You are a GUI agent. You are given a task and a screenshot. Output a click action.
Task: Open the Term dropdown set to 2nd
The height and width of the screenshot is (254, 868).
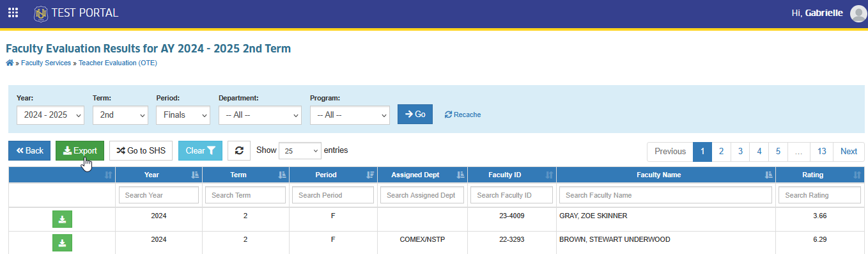pos(120,115)
